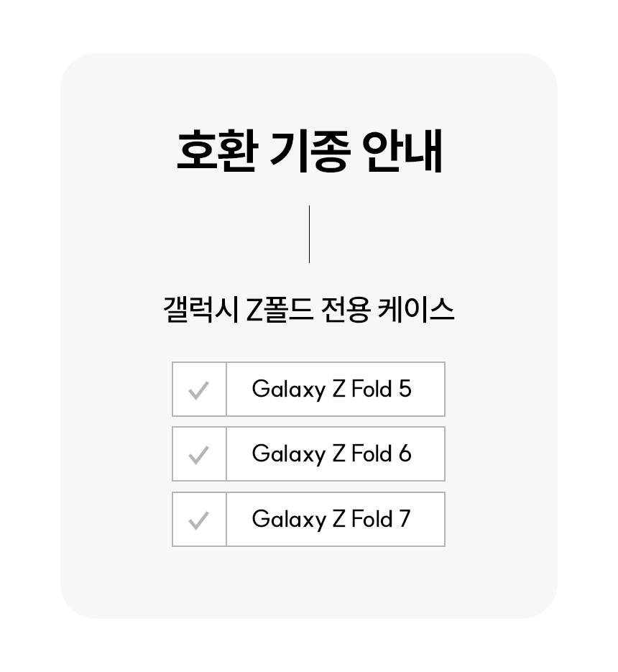Click the digit 6 in the Fold 6 row
618x672 pixels.
pos(405,454)
